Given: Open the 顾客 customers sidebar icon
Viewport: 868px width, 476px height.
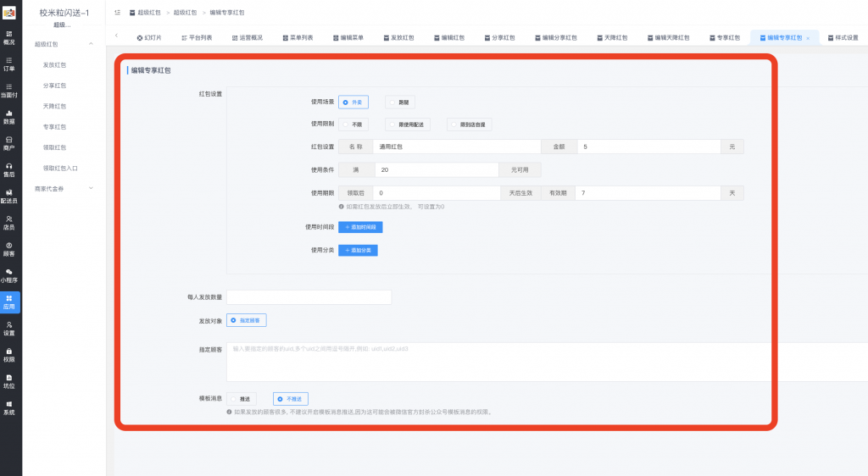Looking at the screenshot, I should tap(8, 249).
